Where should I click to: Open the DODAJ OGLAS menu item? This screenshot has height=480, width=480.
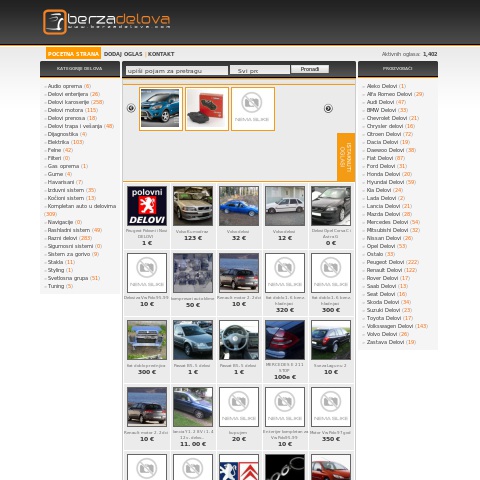[x=123, y=54]
